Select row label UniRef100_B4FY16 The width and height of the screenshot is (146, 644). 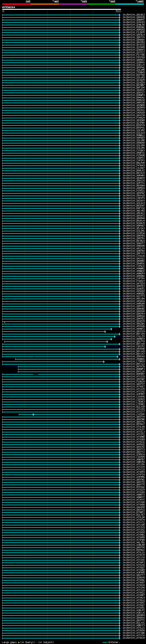(133, 208)
